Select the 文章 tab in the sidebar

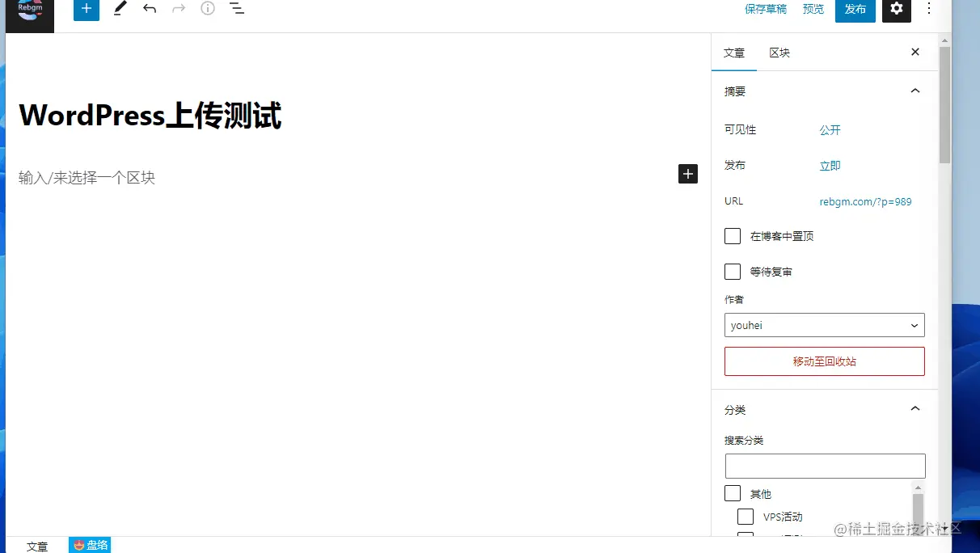point(734,53)
